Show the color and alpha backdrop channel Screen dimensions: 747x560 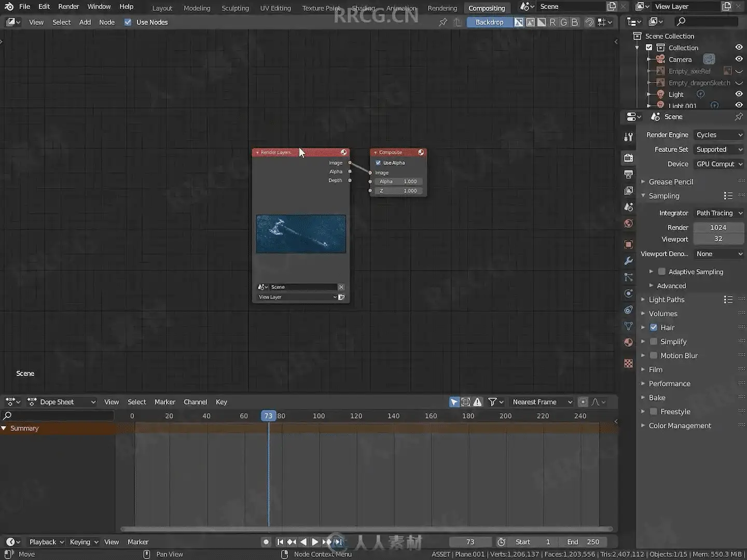[519, 22]
